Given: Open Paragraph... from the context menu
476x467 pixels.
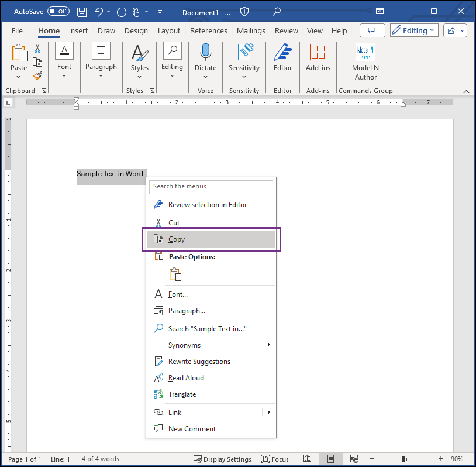Looking at the screenshot, I should point(211,311).
